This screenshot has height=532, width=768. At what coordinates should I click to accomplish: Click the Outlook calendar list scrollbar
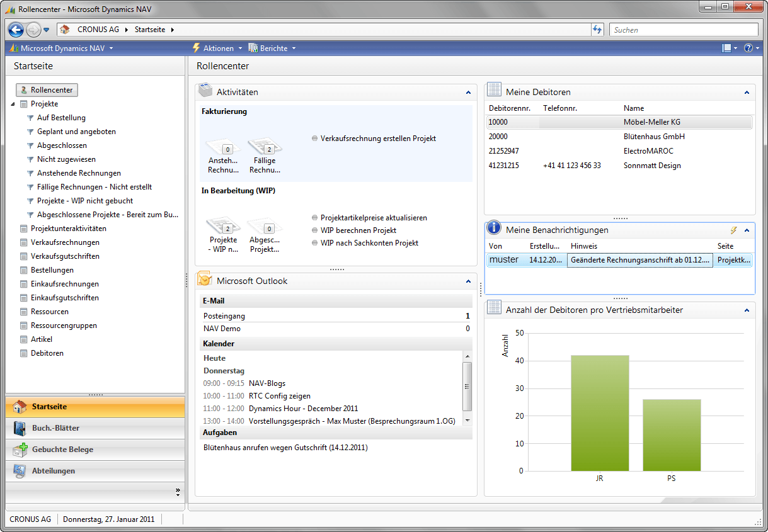467,389
